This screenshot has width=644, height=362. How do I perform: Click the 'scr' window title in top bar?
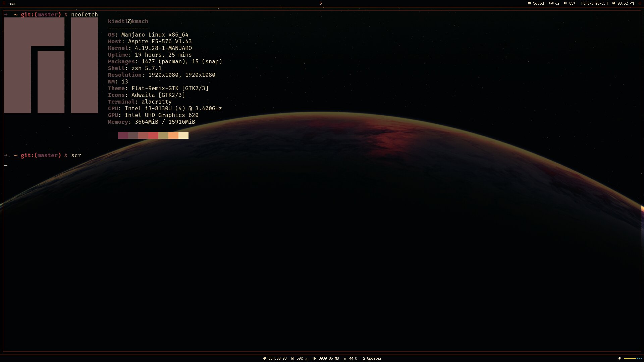pos(13,3)
